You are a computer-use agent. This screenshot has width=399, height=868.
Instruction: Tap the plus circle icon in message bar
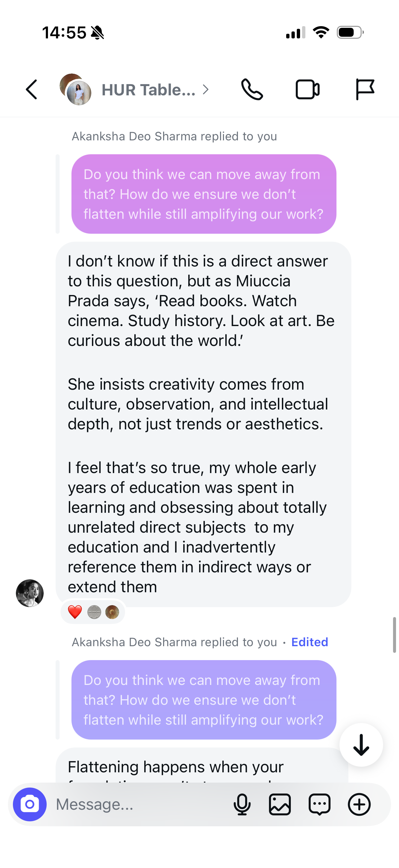point(359,804)
